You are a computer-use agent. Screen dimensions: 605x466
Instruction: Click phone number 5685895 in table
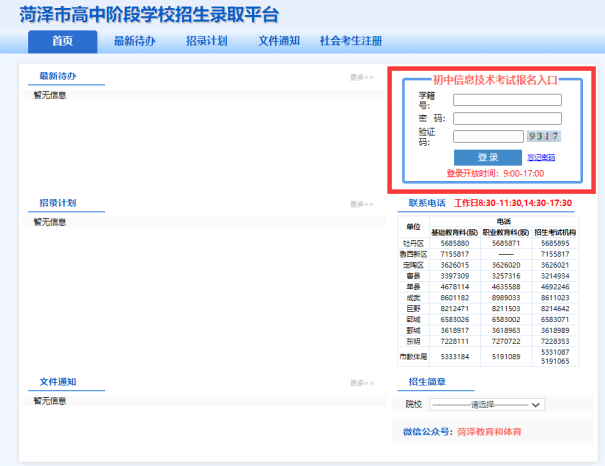(555, 243)
